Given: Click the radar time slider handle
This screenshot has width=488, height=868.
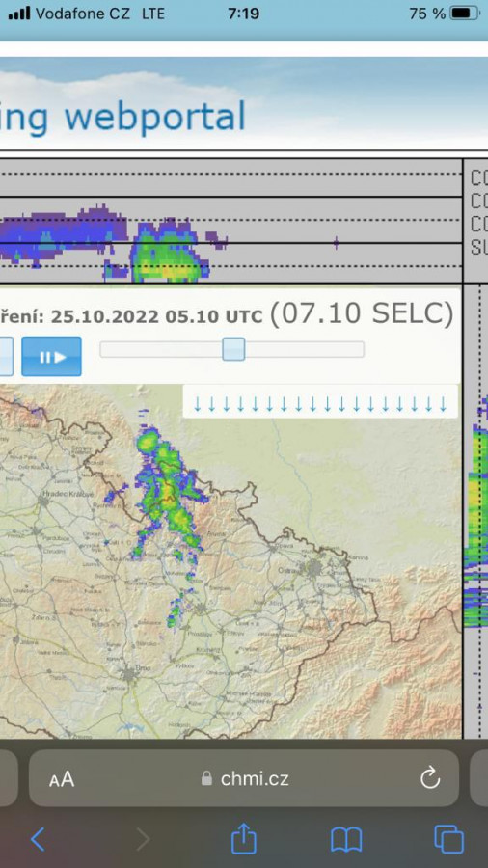Looking at the screenshot, I should 233,349.
